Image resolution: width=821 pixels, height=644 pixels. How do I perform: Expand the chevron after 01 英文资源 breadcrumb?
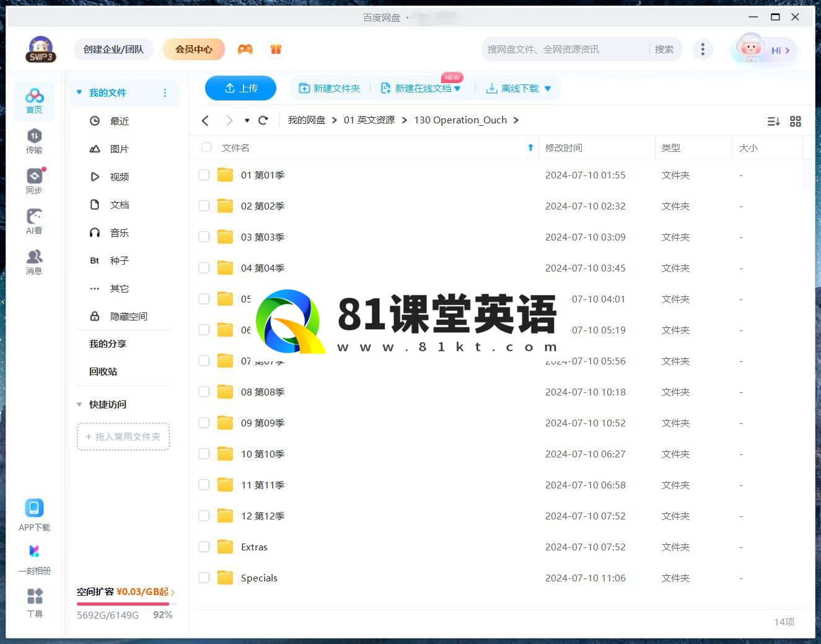coord(405,120)
